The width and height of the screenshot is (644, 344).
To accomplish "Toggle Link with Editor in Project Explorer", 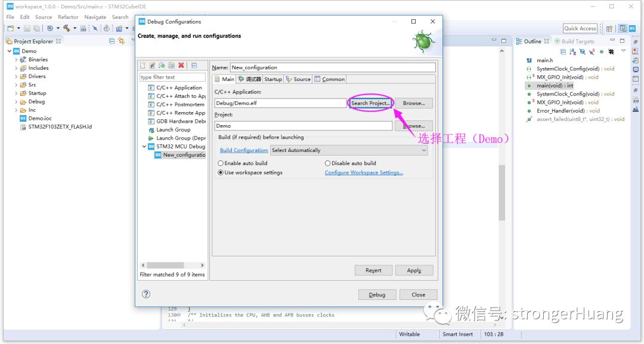I will click(121, 41).
